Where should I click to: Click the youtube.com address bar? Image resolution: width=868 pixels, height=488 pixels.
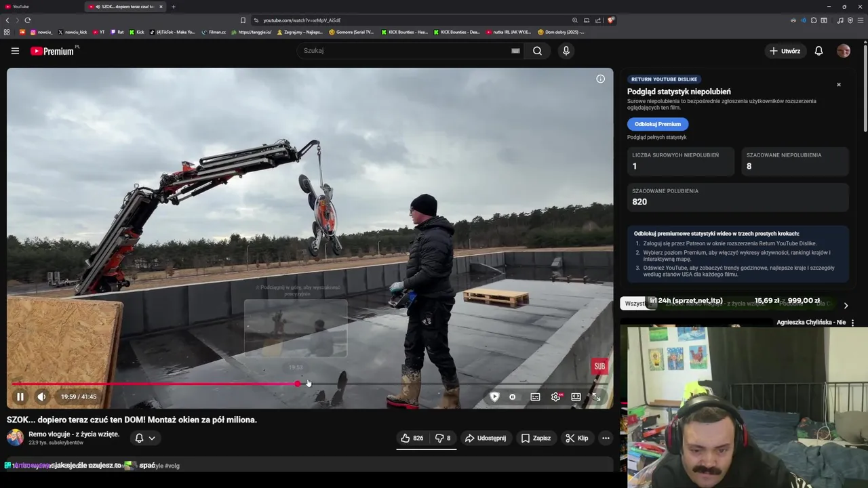tap(414, 20)
